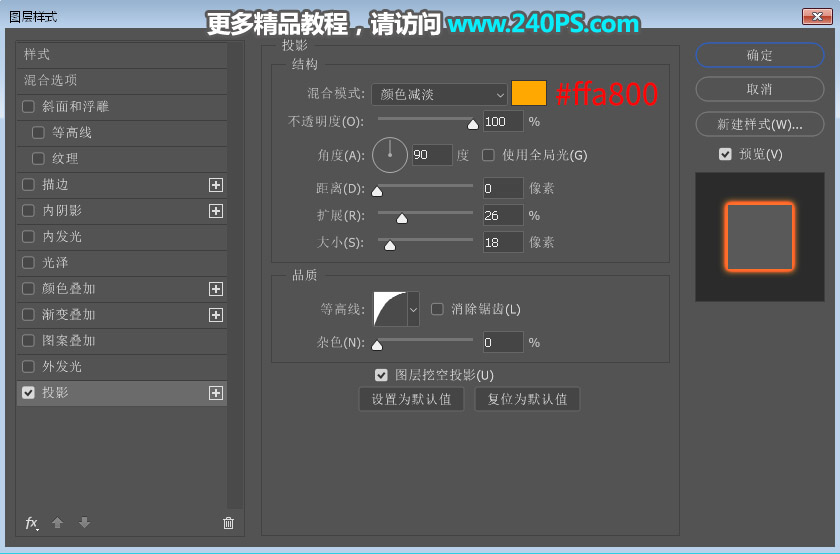Select the 混合选项 list item
Screen dimensions: 840x554
[x=122, y=81]
